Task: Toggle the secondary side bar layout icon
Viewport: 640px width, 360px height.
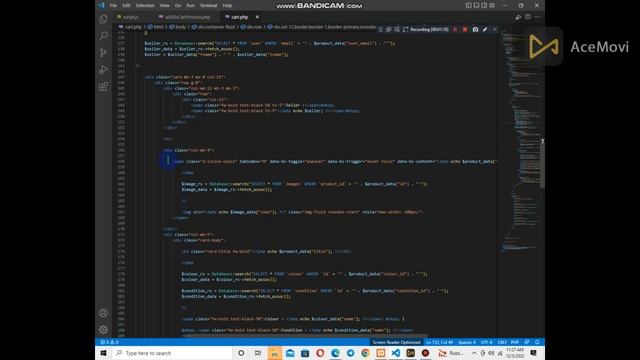Action: (x=484, y=5)
